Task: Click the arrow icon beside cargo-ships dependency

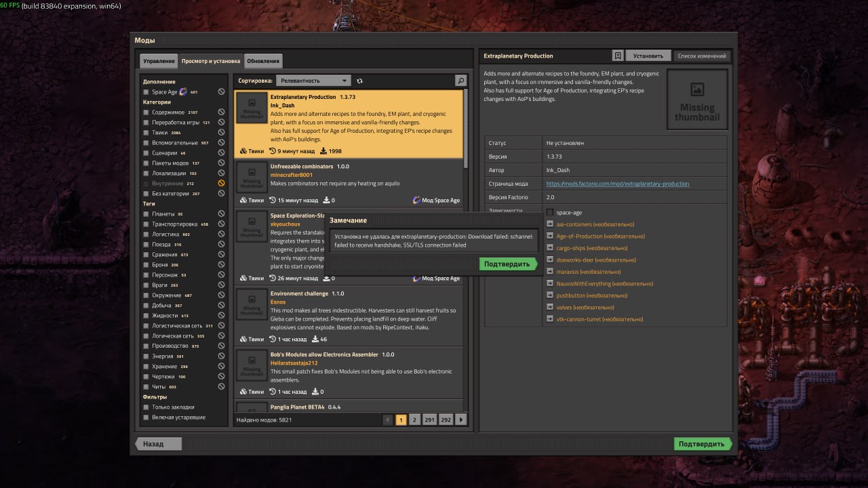Action: (x=550, y=248)
